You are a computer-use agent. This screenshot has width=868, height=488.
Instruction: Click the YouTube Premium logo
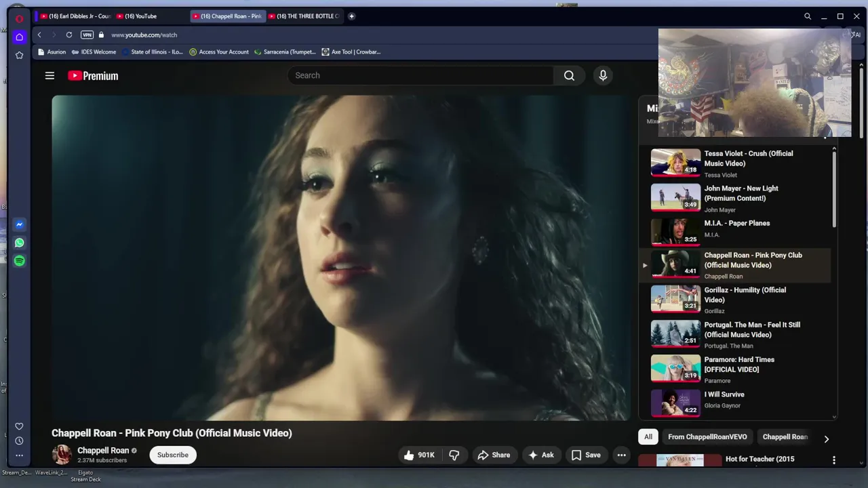pos(93,76)
